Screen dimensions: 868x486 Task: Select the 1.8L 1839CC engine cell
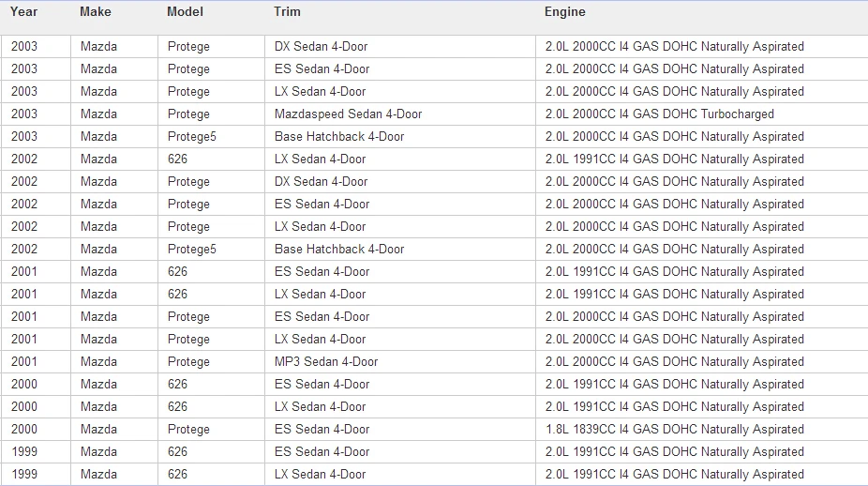[701, 430]
